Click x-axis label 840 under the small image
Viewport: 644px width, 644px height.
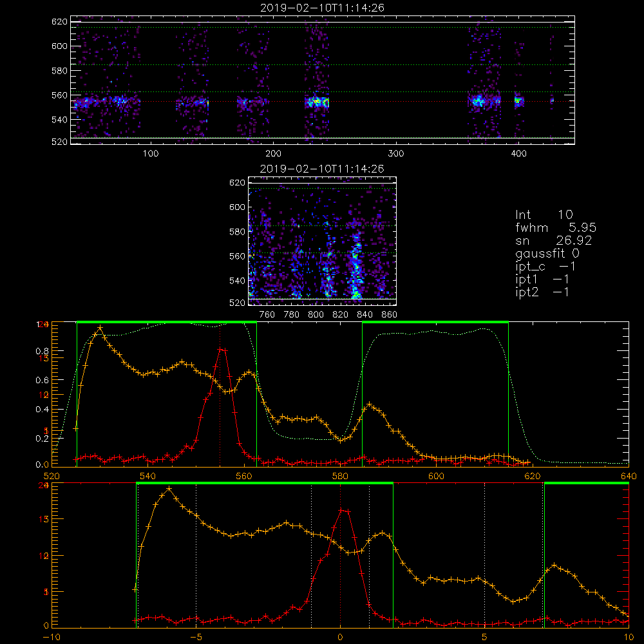coord(365,315)
